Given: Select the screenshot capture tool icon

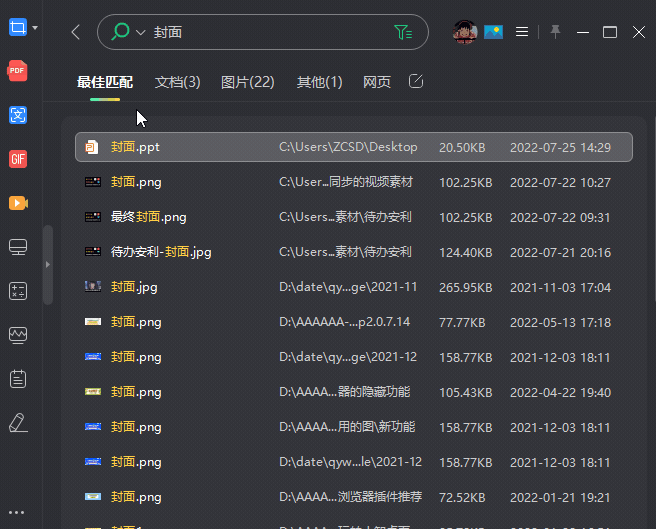Looking at the screenshot, I should tap(18, 28).
